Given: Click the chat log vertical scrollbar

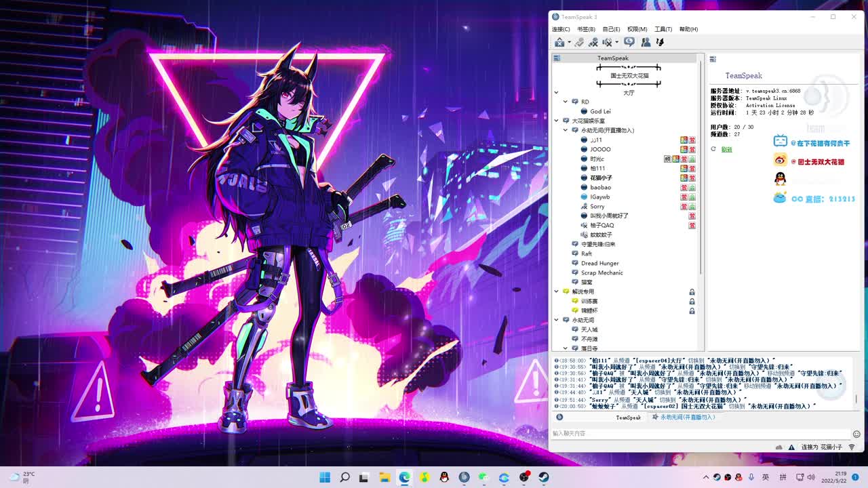Looking at the screenshot, I should [x=856, y=399].
